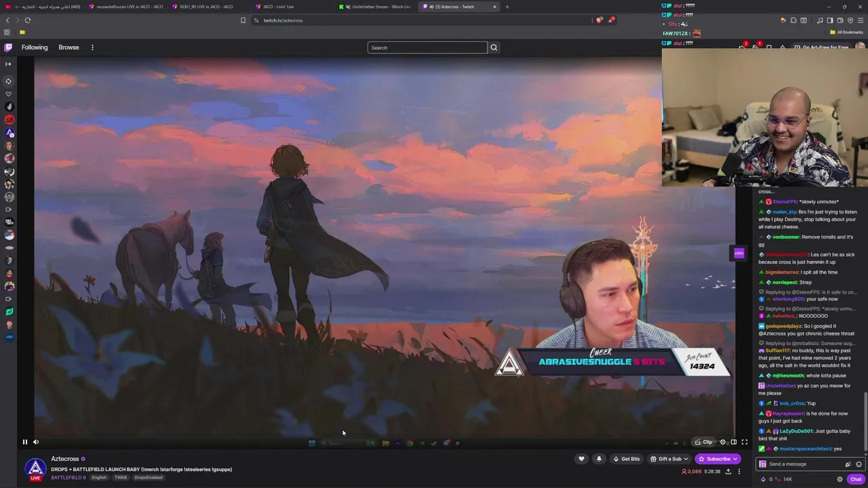Open the apps grid on bookmarks bar

click(x=7, y=32)
